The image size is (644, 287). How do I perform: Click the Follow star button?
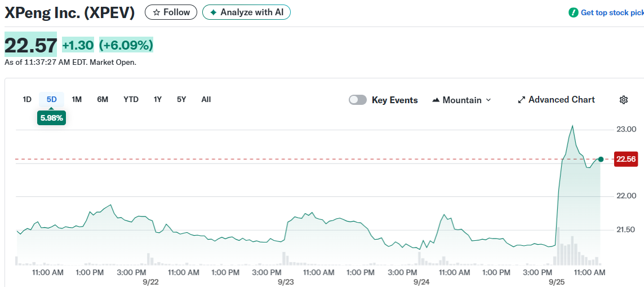[x=171, y=12]
